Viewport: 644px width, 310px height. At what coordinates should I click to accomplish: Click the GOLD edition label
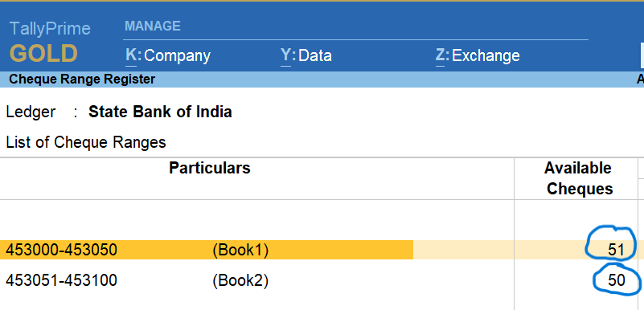coord(43,54)
